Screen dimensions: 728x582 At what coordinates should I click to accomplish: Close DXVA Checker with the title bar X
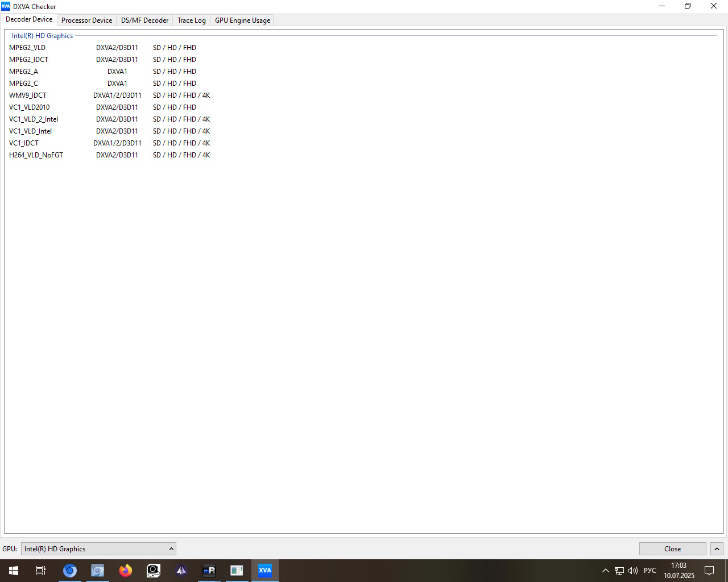[x=714, y=6]
